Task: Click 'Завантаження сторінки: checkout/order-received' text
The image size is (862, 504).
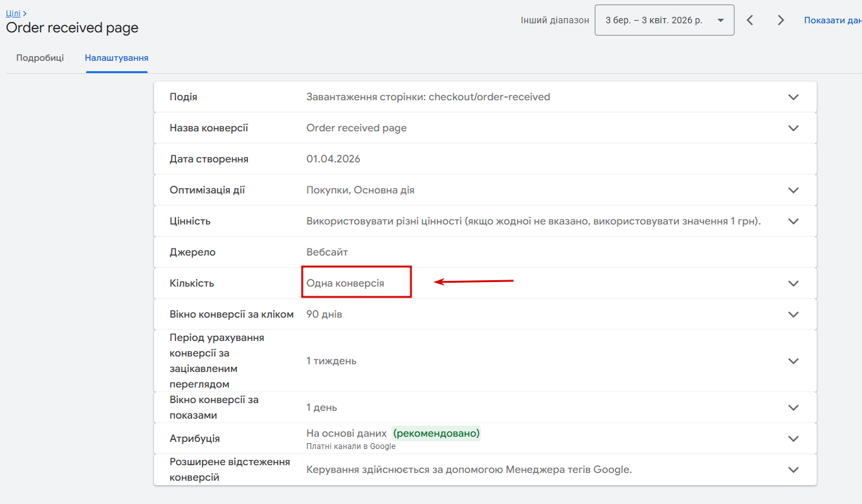Action: 428,97
